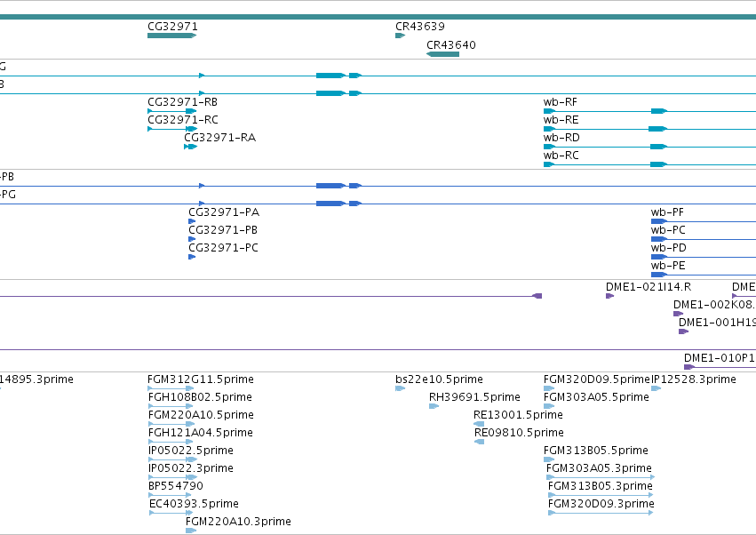Click the teal CR43640 gene arrow glyph
This screenshot has height=535, width=756.
442,54
